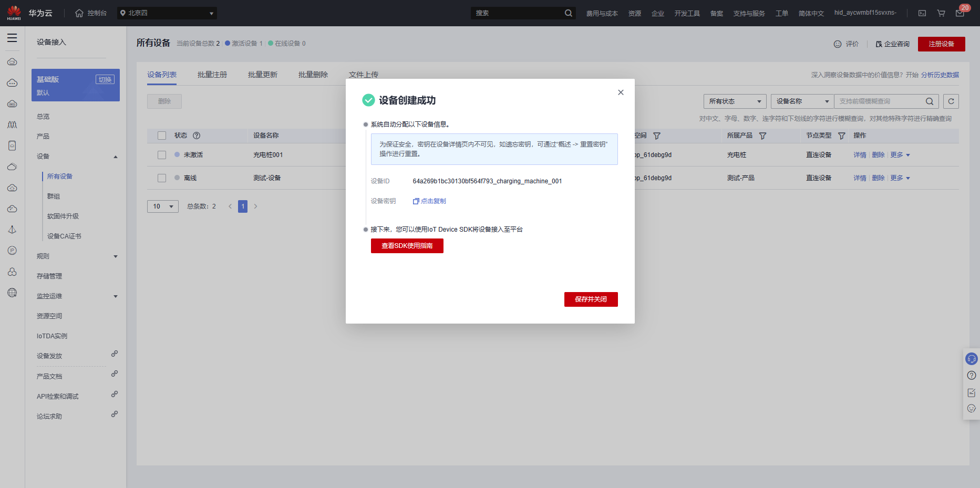Click the 切换 instance switch button

(x=105, y=79)
